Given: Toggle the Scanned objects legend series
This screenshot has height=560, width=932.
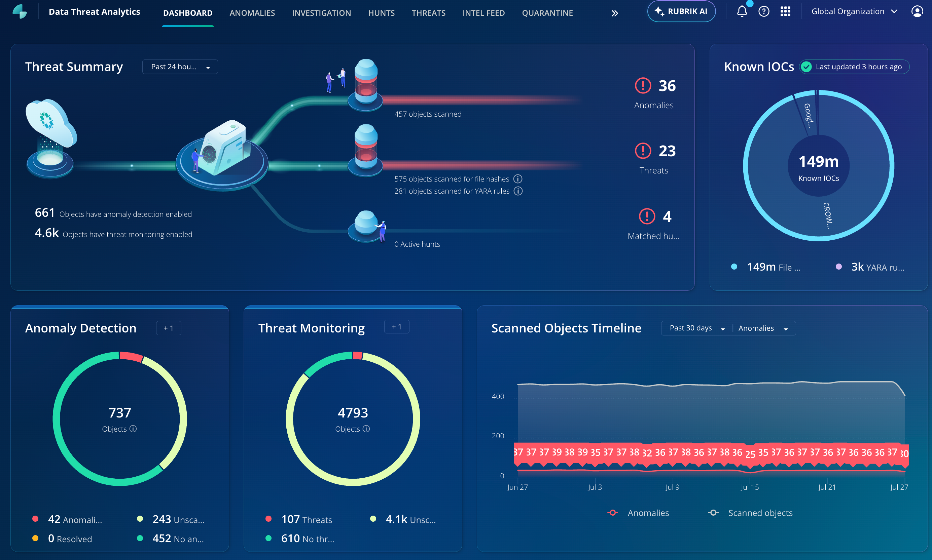Looking at the screenshot, I should coord(750,513).
